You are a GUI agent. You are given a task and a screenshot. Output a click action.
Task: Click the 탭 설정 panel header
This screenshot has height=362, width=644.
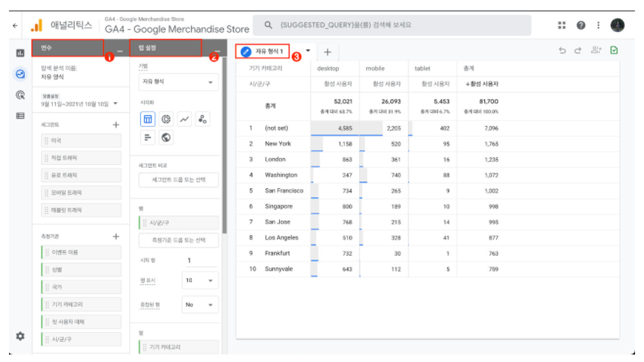click(x=166, y=48)
